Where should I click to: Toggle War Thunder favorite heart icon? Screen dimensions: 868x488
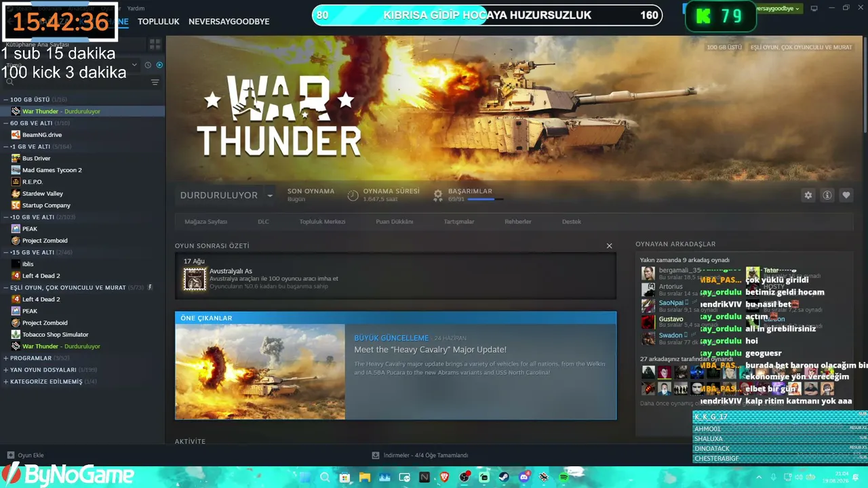coord(846,195)
